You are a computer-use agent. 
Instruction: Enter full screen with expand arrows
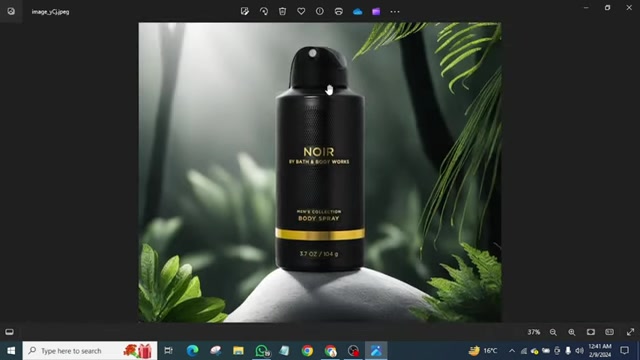(x=630, y=332)
